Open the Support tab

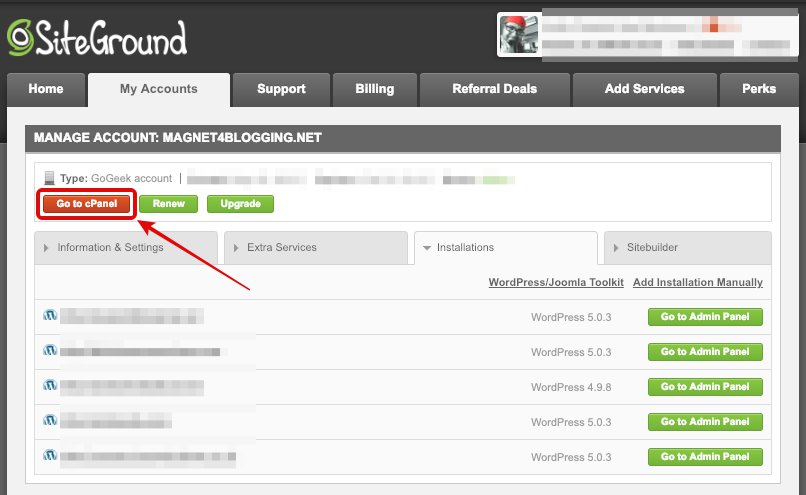pos(281,89)
